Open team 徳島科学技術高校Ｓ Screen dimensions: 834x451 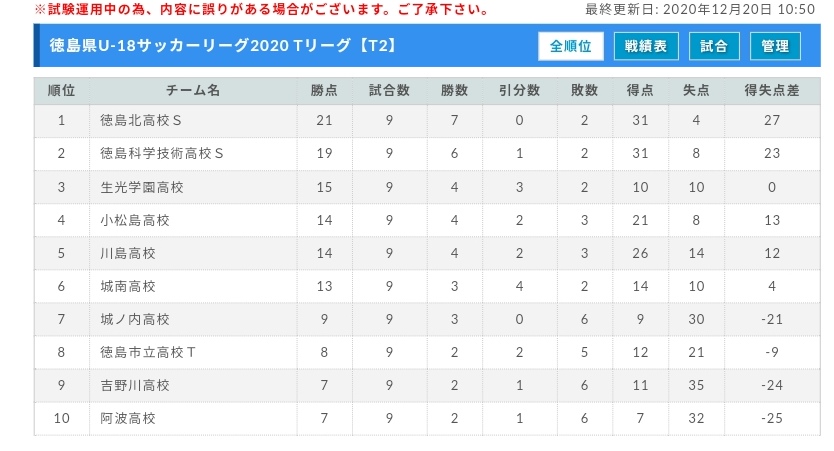point(162,154)
